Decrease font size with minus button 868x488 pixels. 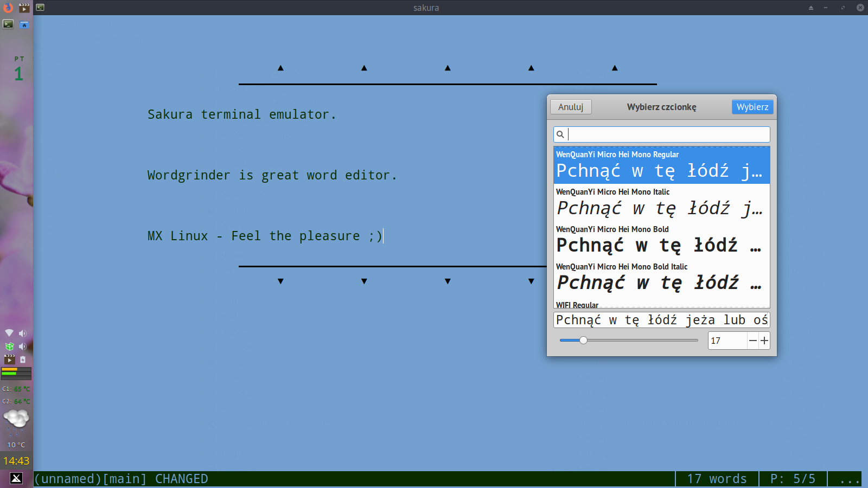tap(753, 341)
